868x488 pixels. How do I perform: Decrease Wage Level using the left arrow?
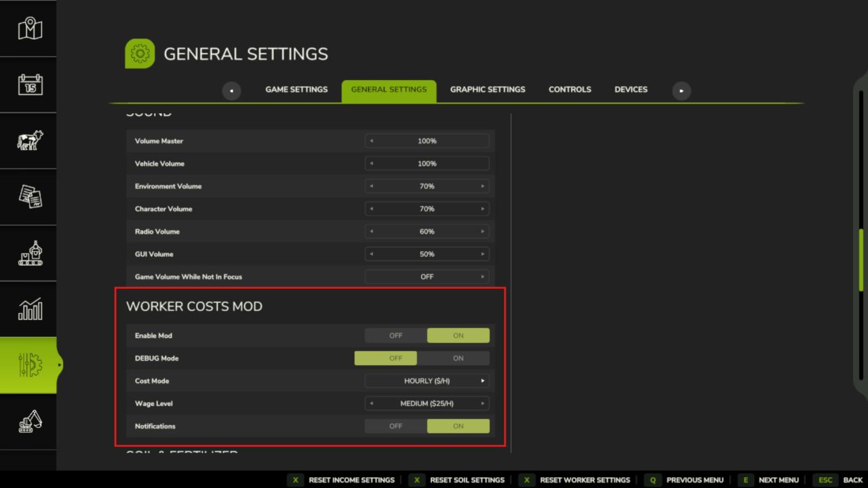pyautogui.click(x=372, y=403)
